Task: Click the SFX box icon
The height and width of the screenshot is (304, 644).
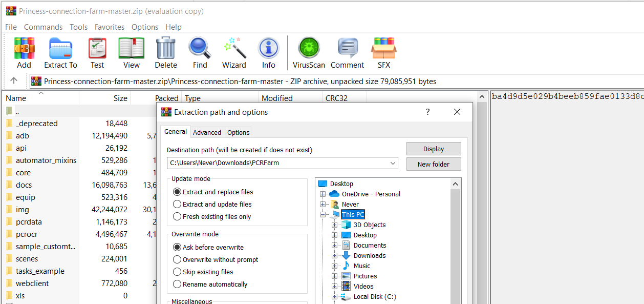Action: click(x=384, y=48)
